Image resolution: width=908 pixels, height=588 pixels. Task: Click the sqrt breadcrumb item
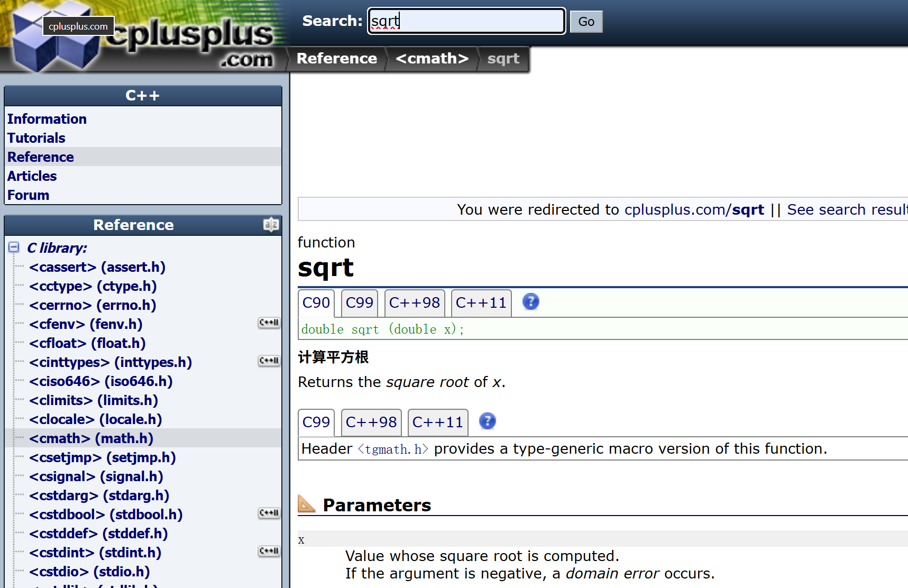coord(503,59)
